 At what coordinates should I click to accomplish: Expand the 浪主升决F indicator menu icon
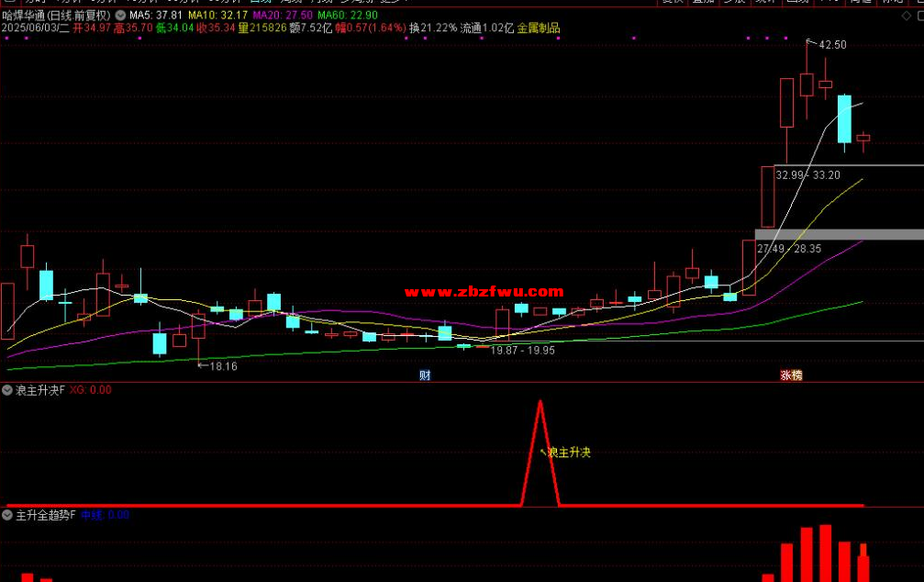pyautogui.click(x=7, y=390)
